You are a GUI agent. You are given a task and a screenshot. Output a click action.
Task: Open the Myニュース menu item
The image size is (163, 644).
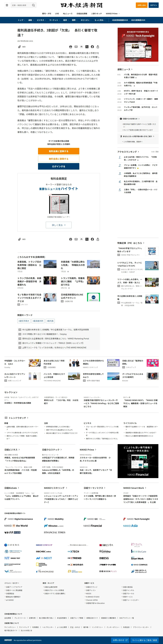pyautogui.click(x=68, y=13)
